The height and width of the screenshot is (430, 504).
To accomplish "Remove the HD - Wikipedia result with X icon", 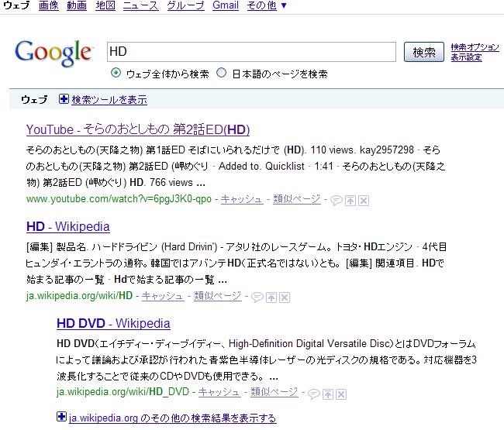I will coord(285,298).
